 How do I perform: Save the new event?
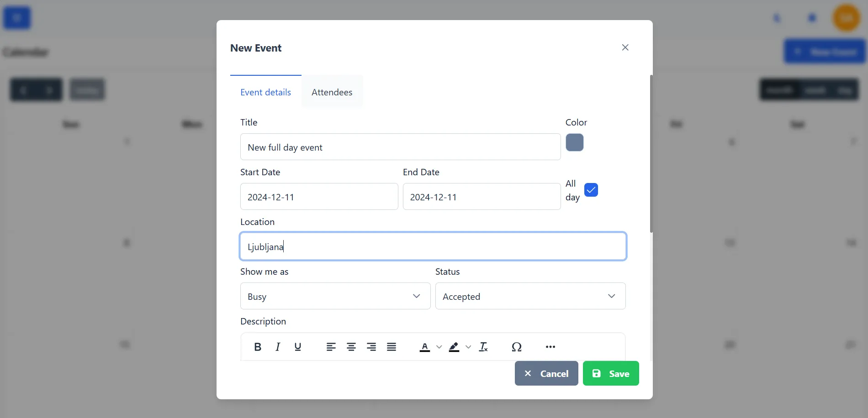pos(611,373)
